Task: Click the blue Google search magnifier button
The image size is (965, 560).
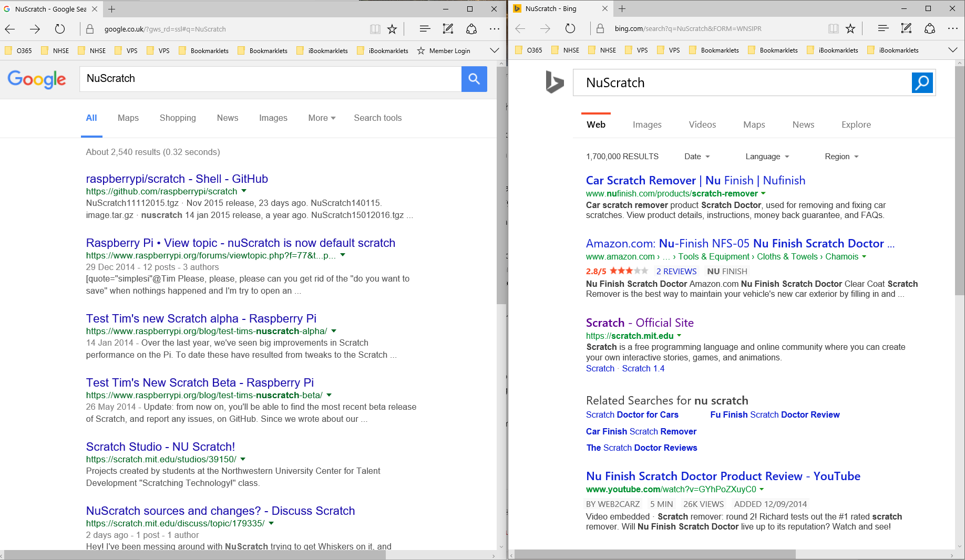Action: click(474, 79)
